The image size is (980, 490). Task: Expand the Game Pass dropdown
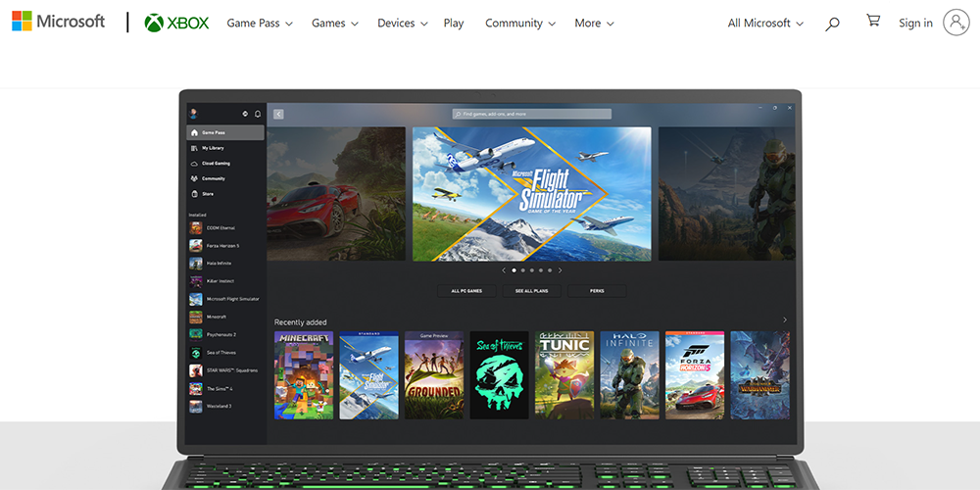(260, 24)
